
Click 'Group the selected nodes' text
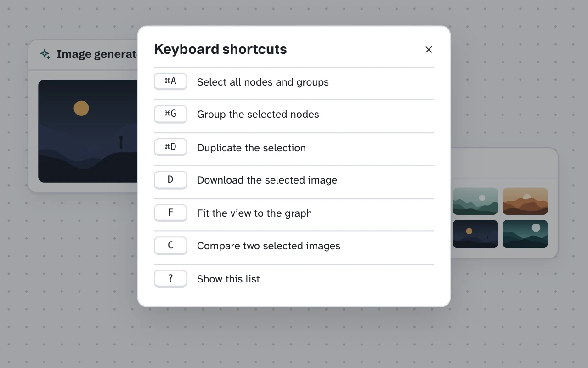258,114
